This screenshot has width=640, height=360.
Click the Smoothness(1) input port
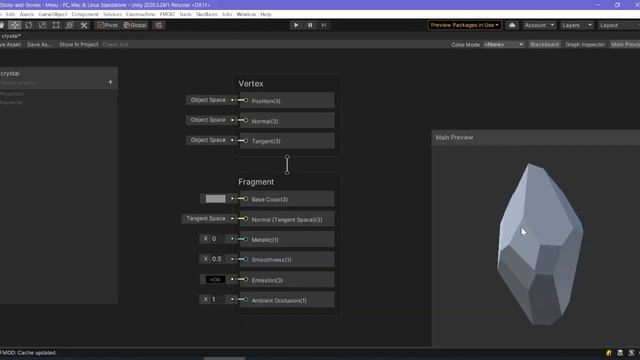pos(246,259)
